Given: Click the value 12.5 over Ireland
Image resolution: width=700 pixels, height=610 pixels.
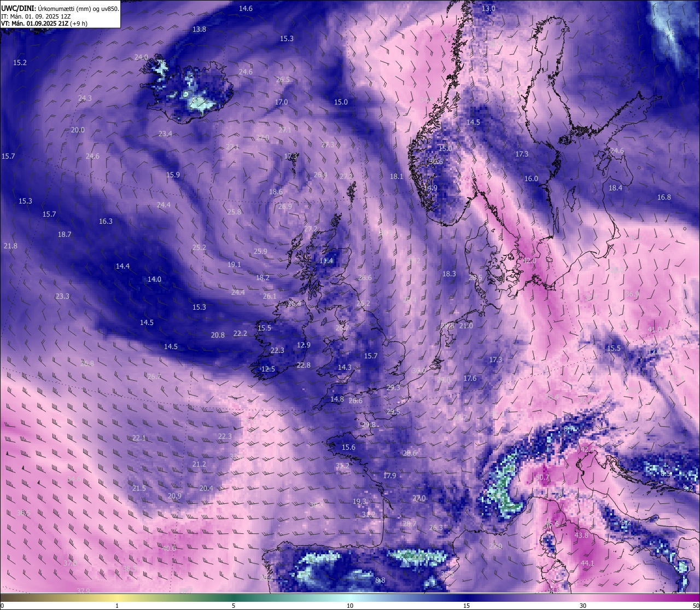Looking at the screenshot, I should 268,369.
